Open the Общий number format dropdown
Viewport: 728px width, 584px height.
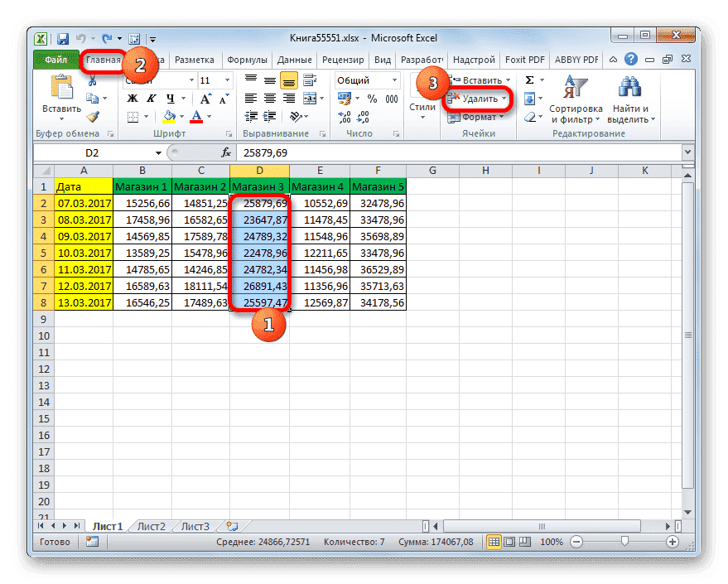coord(394,80)
